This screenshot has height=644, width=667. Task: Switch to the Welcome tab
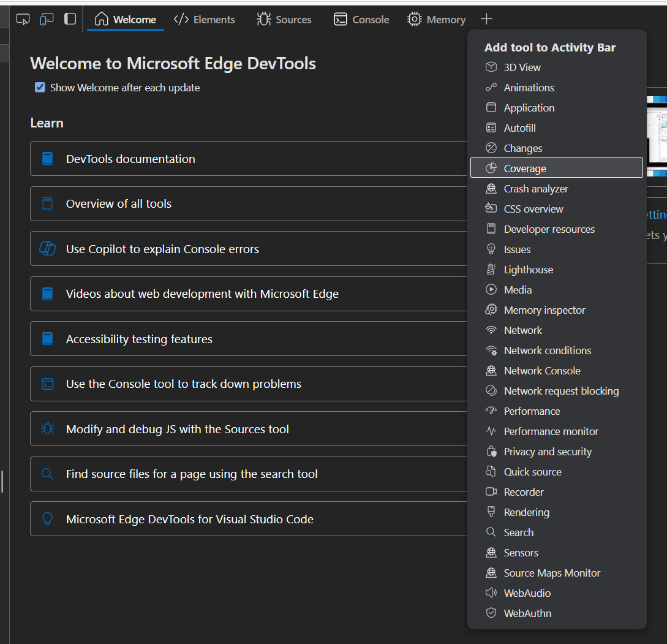point(126,19)
